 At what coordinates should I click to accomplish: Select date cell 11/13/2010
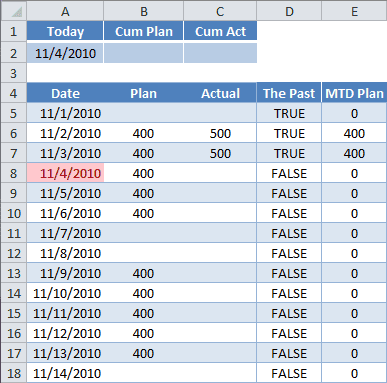click(65, 353)
